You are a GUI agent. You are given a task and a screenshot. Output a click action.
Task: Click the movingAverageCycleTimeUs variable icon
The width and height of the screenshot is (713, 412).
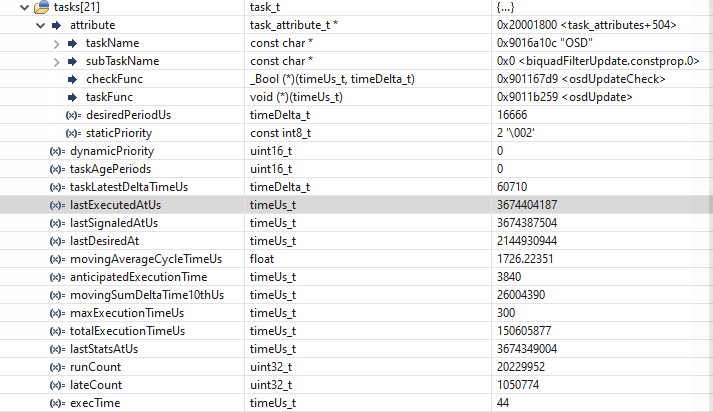pos(57,259)
